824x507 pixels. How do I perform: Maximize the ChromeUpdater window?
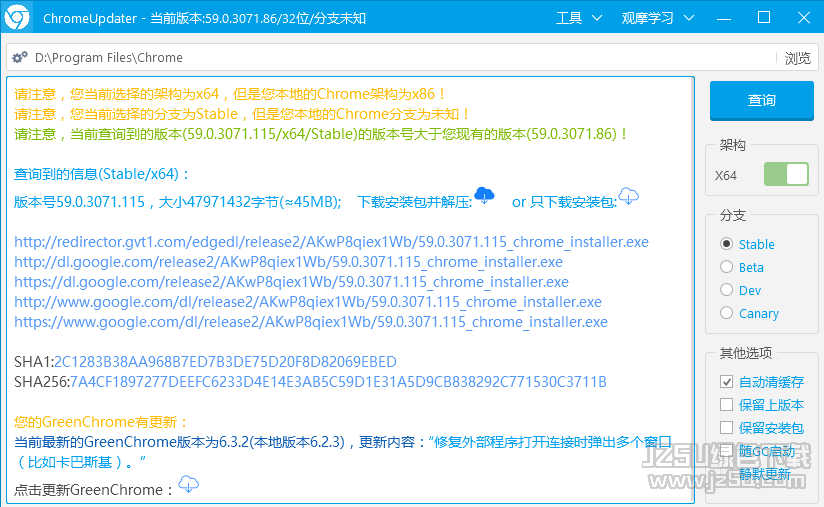764,18
